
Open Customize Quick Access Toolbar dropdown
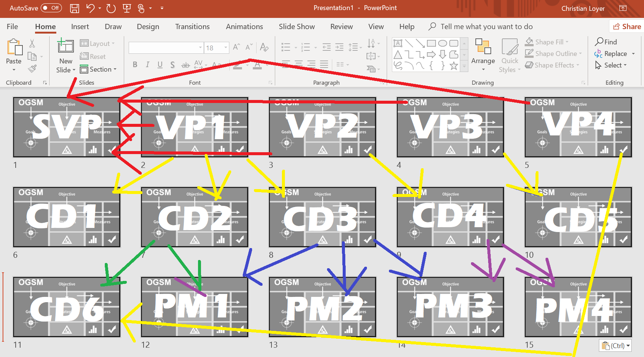coord(162,8)
